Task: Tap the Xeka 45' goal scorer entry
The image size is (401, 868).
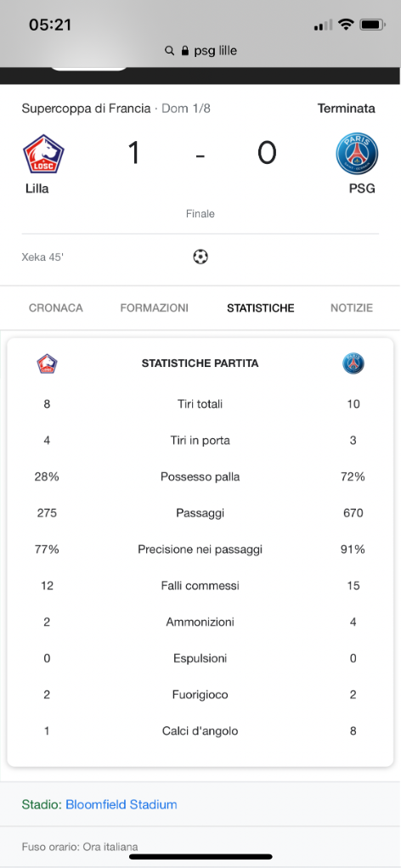Action: [x=42, y=256]
